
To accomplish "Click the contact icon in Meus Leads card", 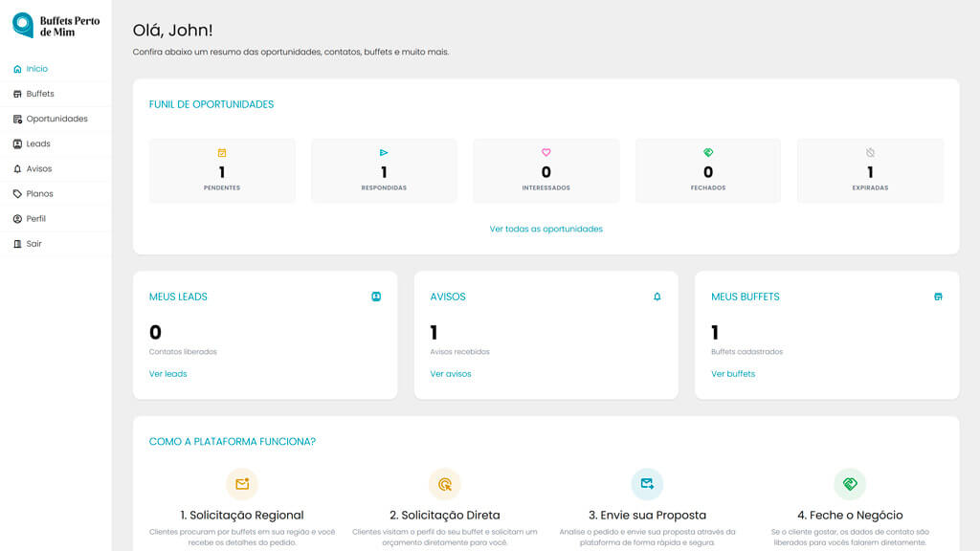I will click(376, 297).
